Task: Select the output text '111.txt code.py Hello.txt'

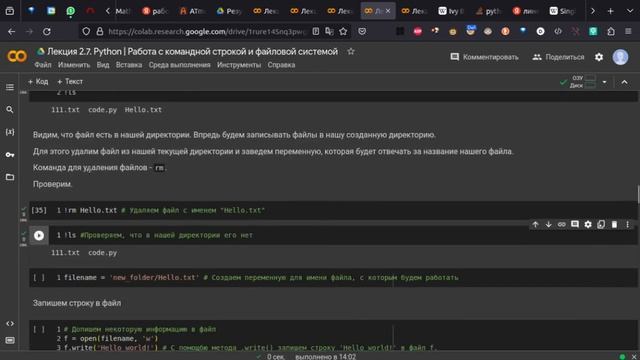Action: click(x=106, y=110)
